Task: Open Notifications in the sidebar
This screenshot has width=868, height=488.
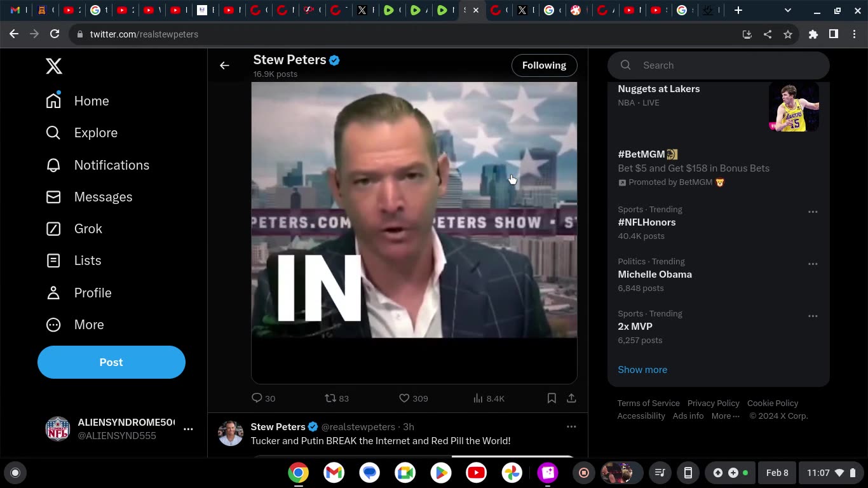Action: coord(98,165)
